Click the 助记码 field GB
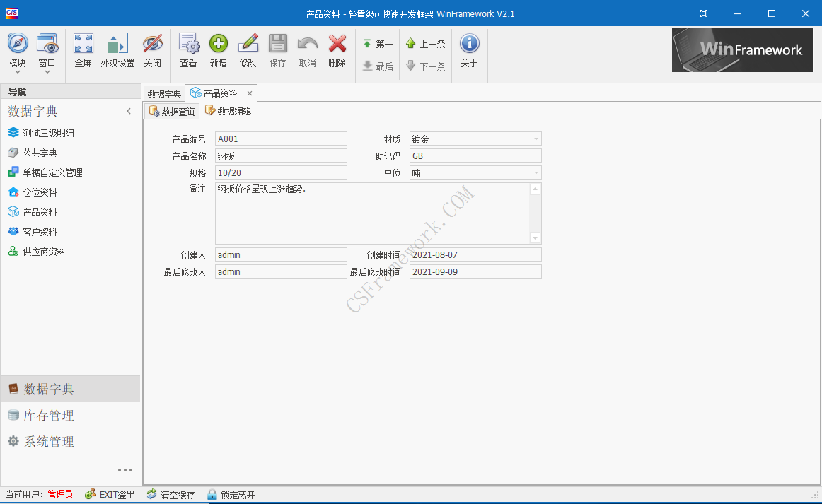The height and width of the screenshot is (504, 822). click(x=475, y=156)
